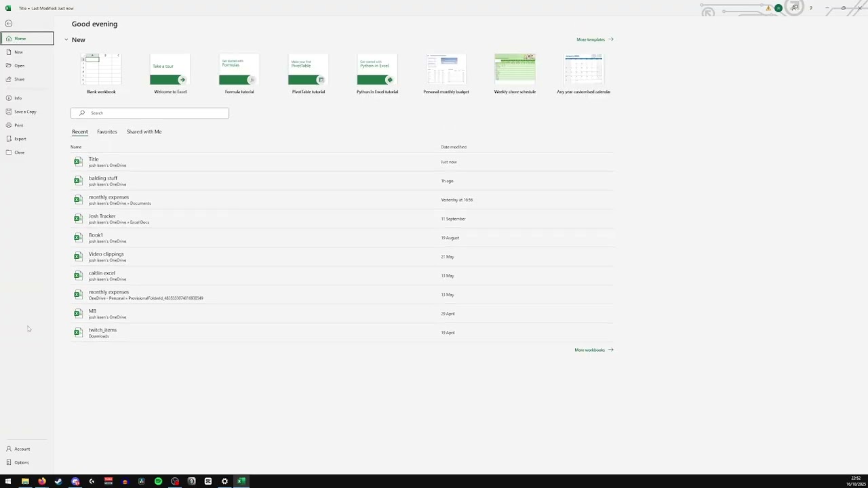Viewport: 868px width, 488px height.
Task: Sort by Date modified column header
Action: (x=454, y=147)
